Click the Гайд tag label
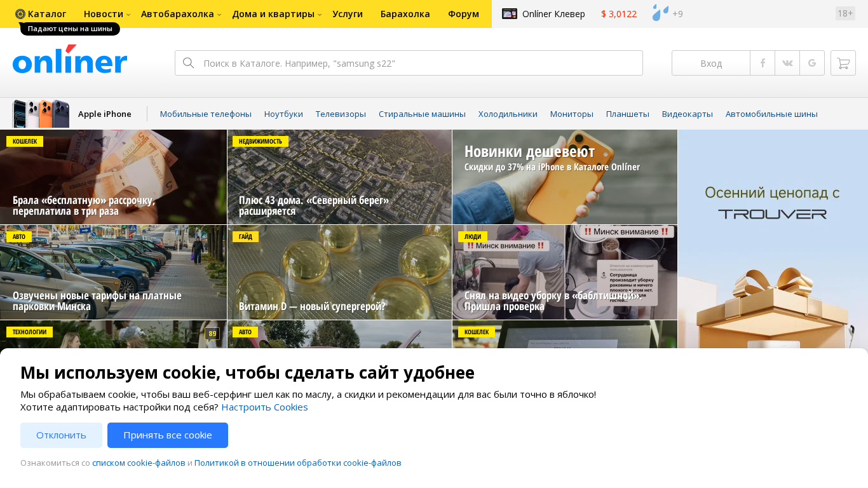868x488 pixels. point(245,236)
